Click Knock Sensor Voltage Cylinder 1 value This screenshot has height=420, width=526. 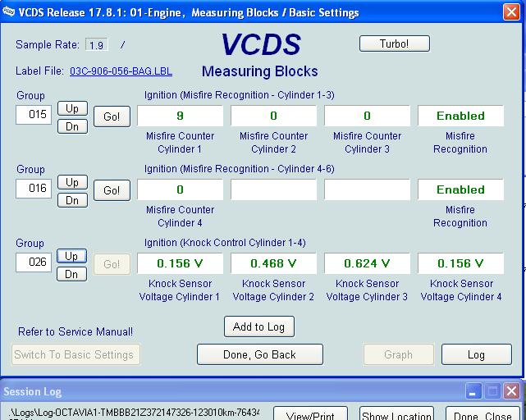181,263
